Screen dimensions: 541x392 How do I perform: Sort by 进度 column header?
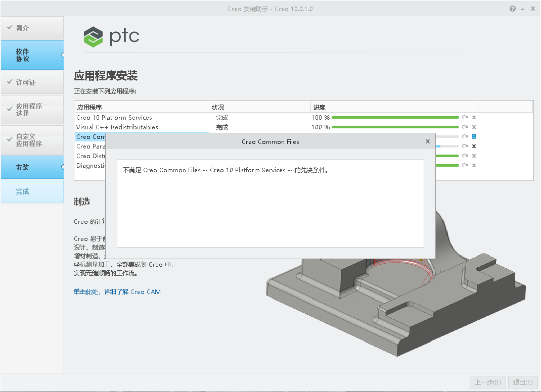[394, 107]
